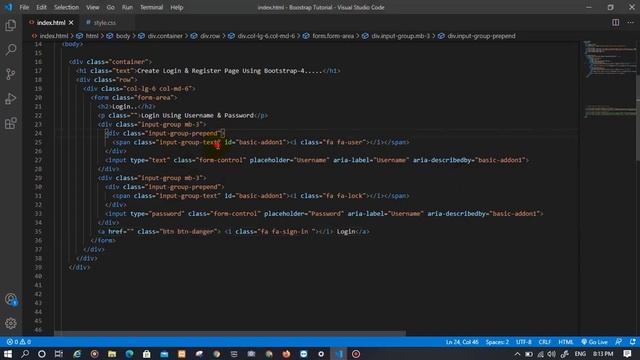Viewport: 640px width, 360px height.
Task: Open Source Control view
Action: [x=11, y=74]
